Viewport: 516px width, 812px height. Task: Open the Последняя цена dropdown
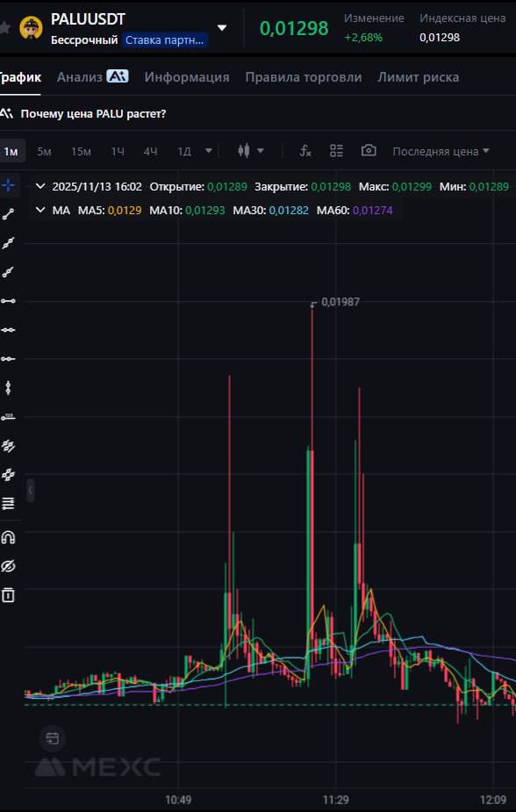click(x=441, y=151)
